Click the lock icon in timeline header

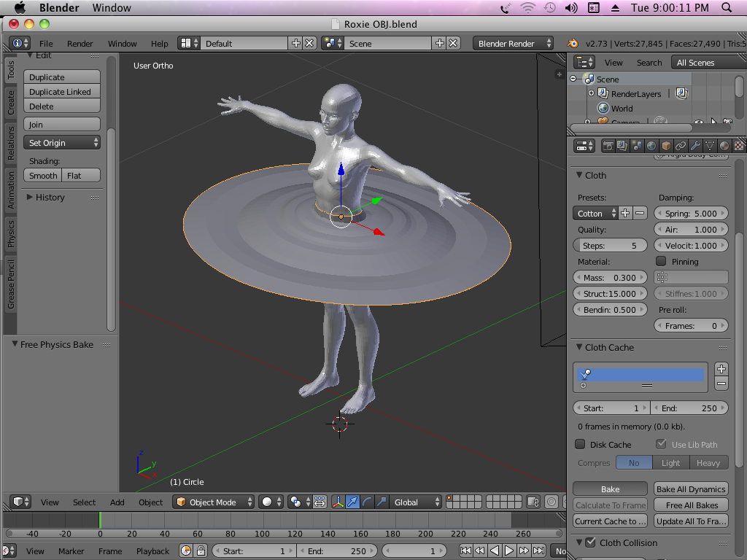click(x=201, y=551)
